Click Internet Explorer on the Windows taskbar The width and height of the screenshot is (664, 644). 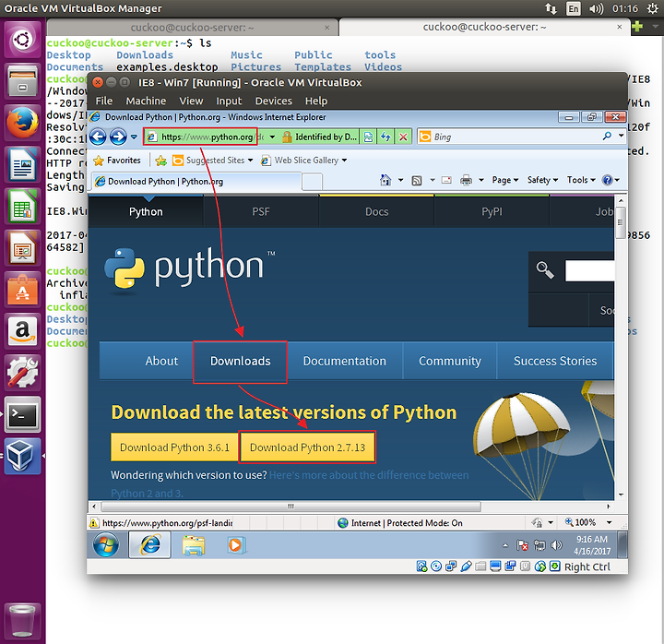(150, 545)
